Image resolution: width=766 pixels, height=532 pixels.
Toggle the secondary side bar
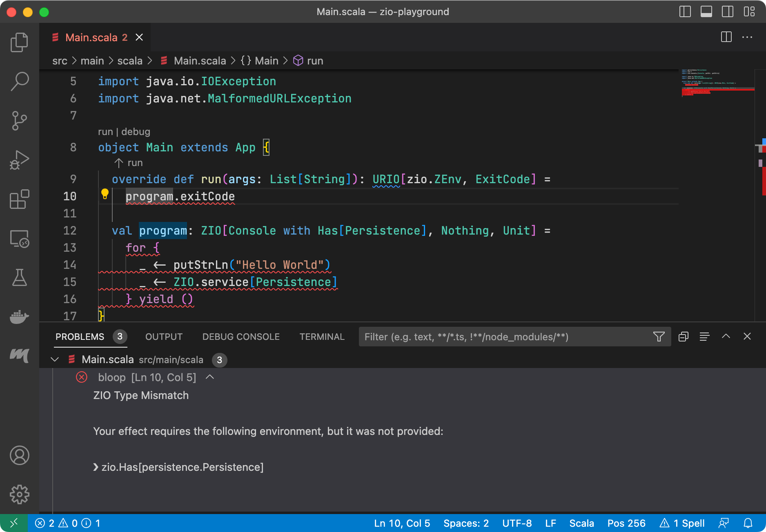728,12
